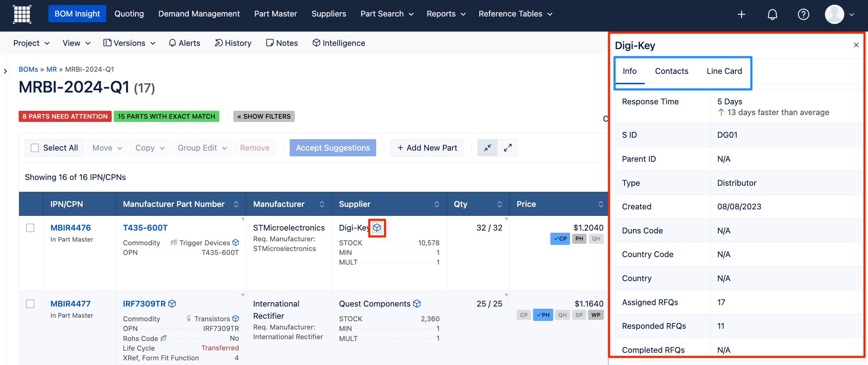Open the Group Edit dropdown
868x365 pixels.
coord(202,148)
